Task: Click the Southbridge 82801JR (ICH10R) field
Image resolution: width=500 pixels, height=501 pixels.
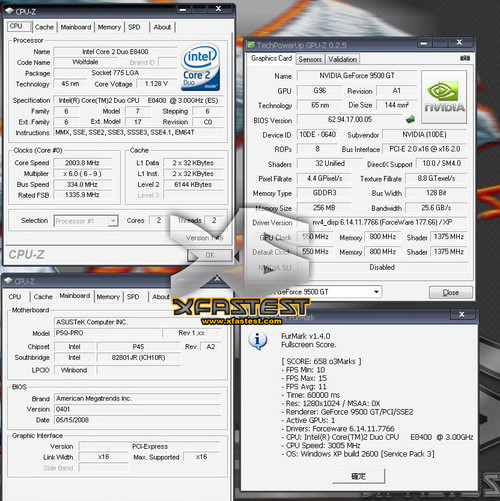Action: [x=138, y=358]
